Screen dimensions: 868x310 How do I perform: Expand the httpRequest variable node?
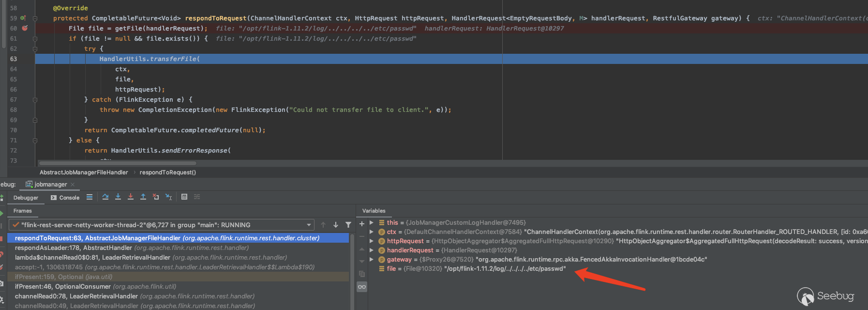pyautogui.click(x=372, y=241)
